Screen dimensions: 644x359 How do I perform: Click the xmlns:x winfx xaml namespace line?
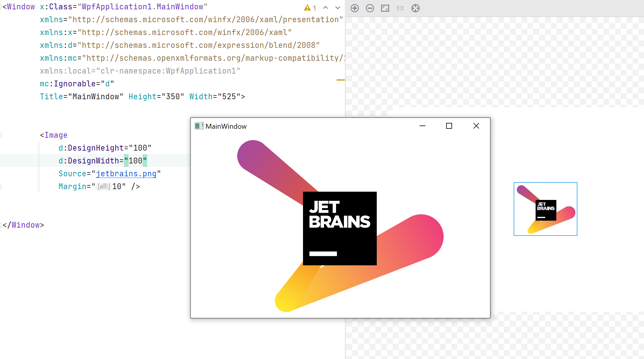point(166,32)
